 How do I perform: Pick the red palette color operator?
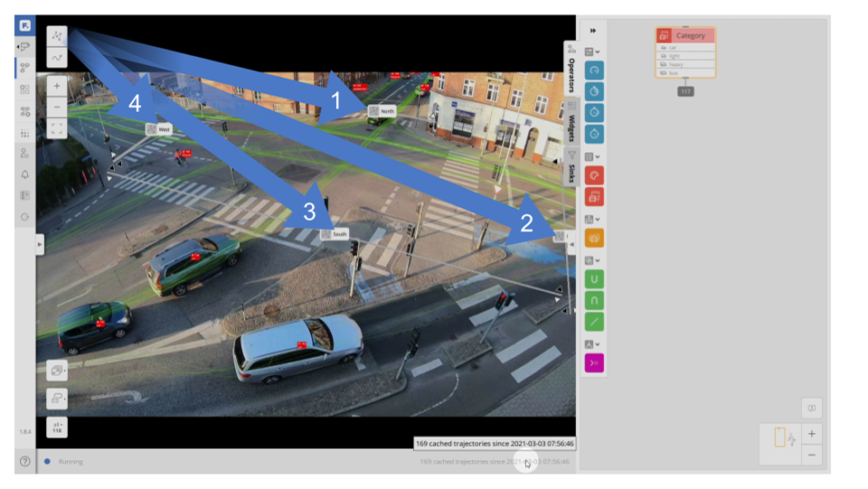pos(594,175)
